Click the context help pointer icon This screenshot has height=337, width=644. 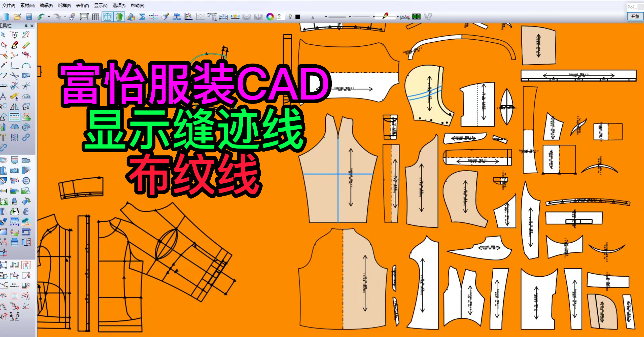428,17
